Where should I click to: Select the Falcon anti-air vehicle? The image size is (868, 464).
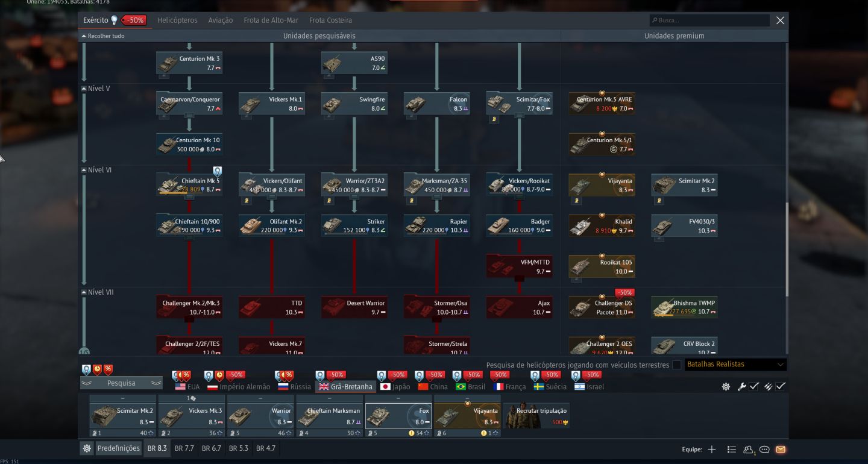pyautogui.click(x=437, y=104)
